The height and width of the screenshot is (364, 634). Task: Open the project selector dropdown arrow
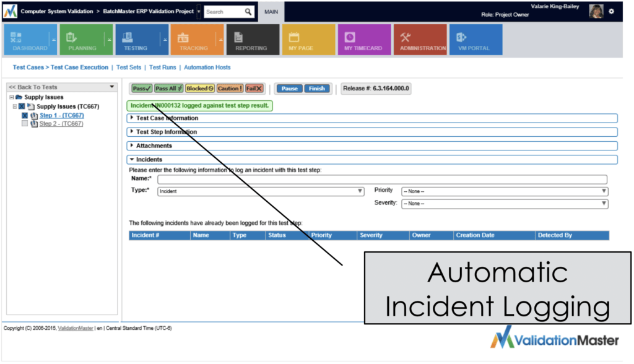click(199, 12)
